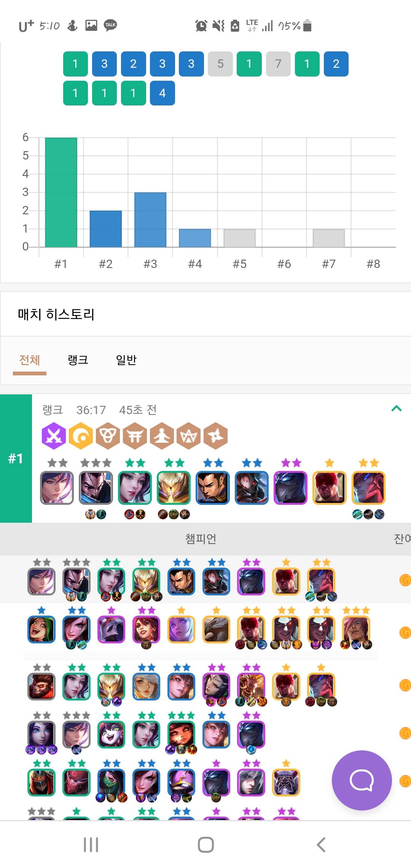Image resolution: width=411 pixels, height=868 pixels.
Task: Switch to the 랭크 tab
Action: 78,360
